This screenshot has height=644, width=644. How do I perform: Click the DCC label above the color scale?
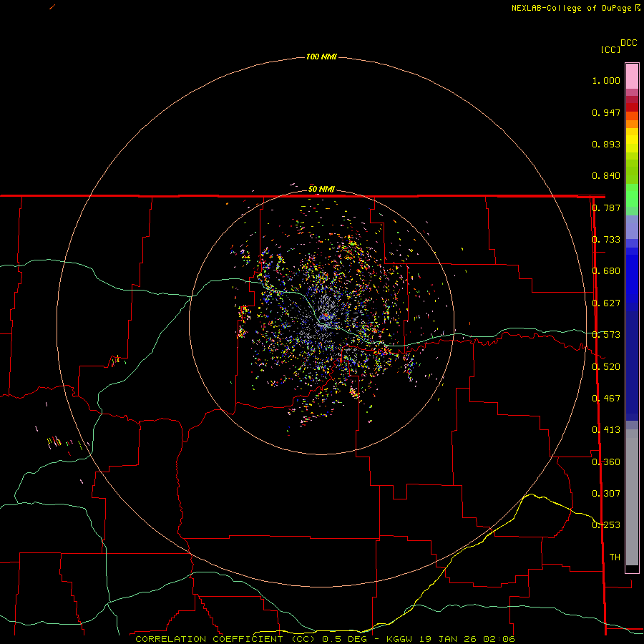pos(628,43)
